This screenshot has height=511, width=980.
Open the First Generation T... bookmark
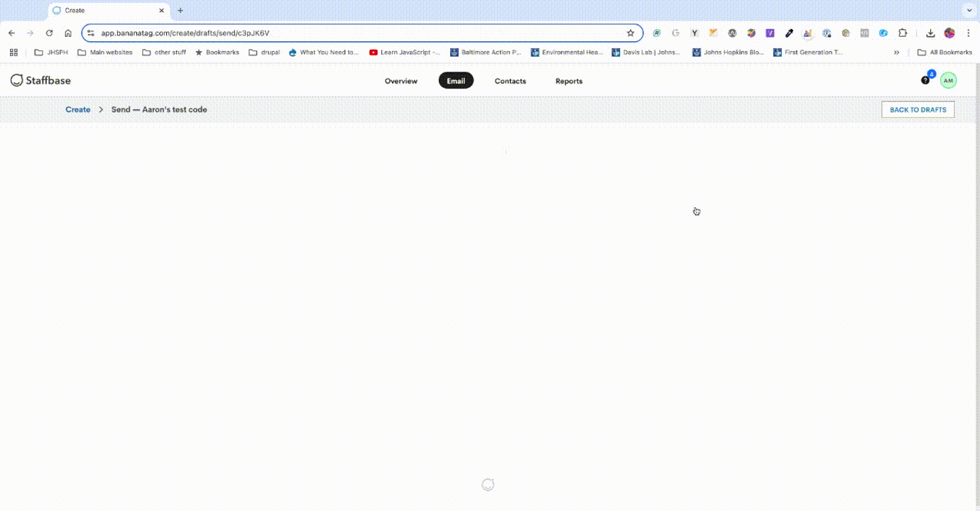coord(808,52)
